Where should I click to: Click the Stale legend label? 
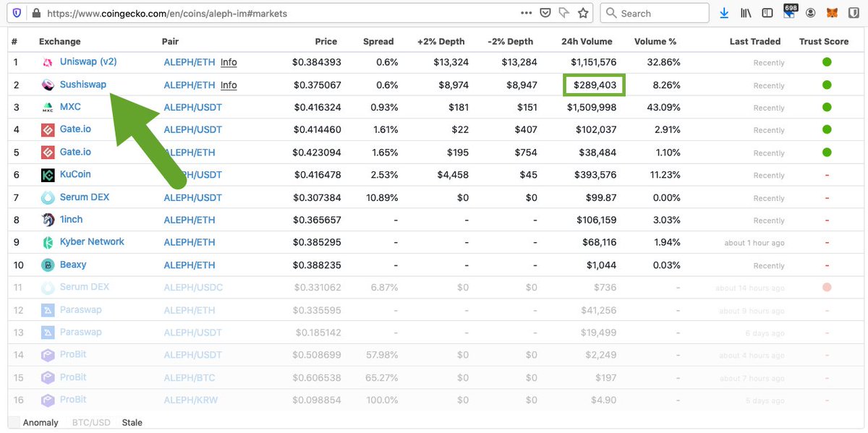pos(132,422)
